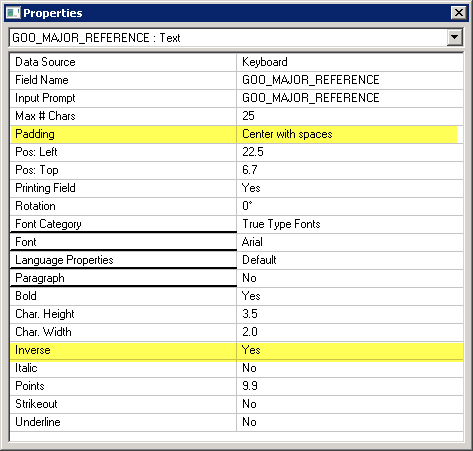Click the Properties window icon in title bar

pos(13,13)
